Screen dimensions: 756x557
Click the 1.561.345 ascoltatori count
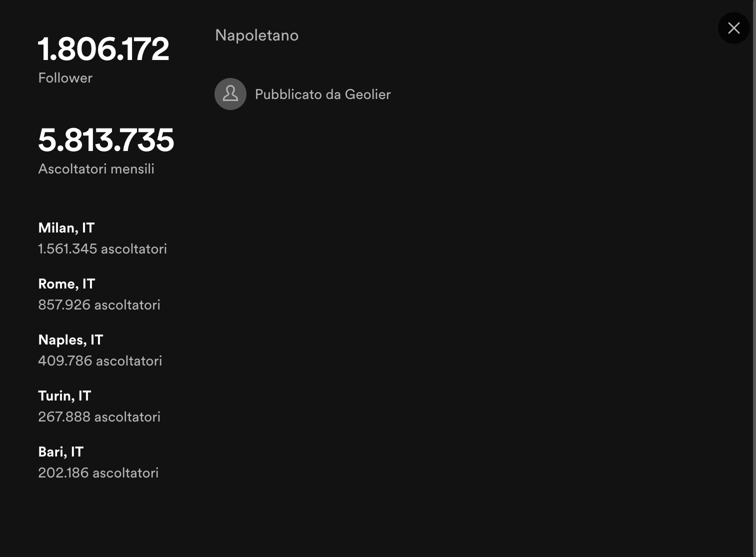[x=102, y=249]
